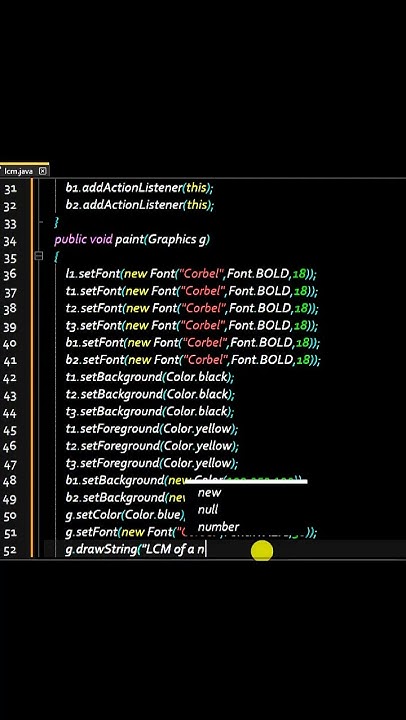The height and width of the screenshot is (720, 406).
Task: Click the t1.setFont code line
Action: point(192,291)
